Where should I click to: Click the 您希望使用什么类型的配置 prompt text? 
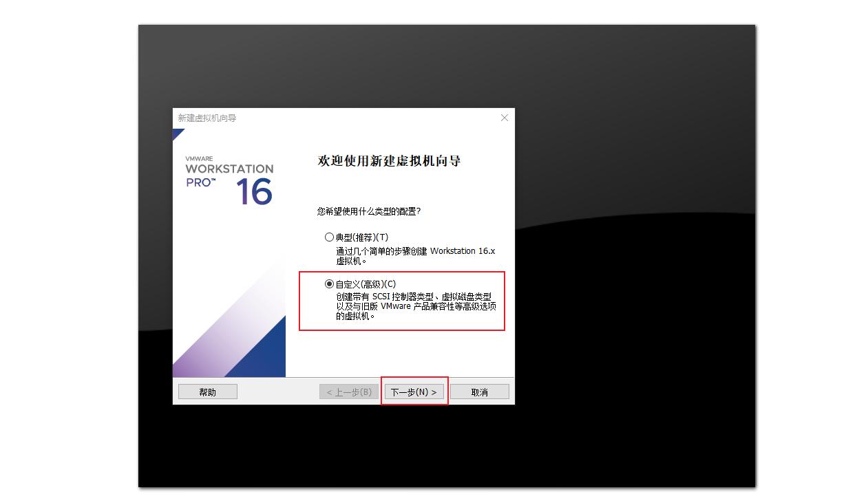click(370, 212)
